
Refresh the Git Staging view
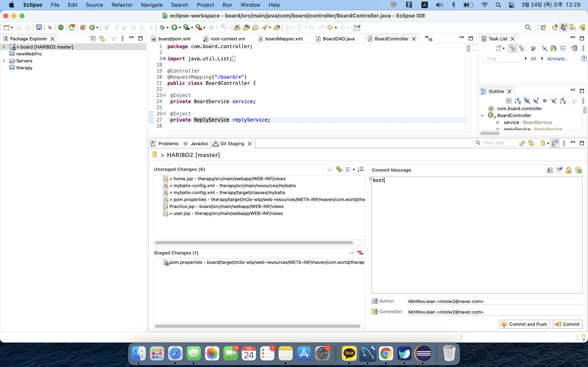522,143
